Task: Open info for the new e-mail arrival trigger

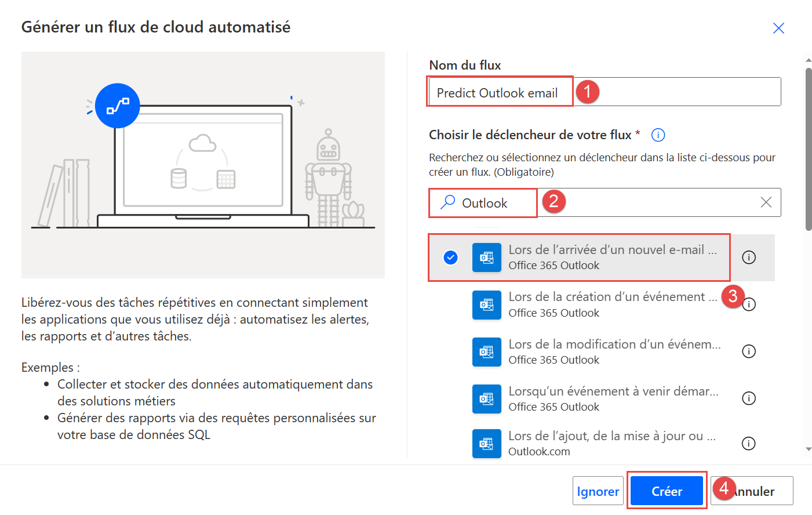Action: click(x=749, y=257)
